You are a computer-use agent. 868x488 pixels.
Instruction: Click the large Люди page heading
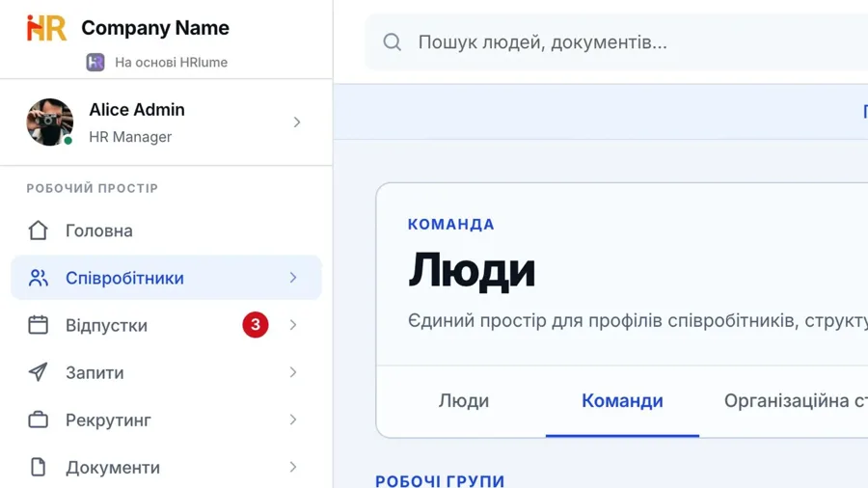click(472, 271)
